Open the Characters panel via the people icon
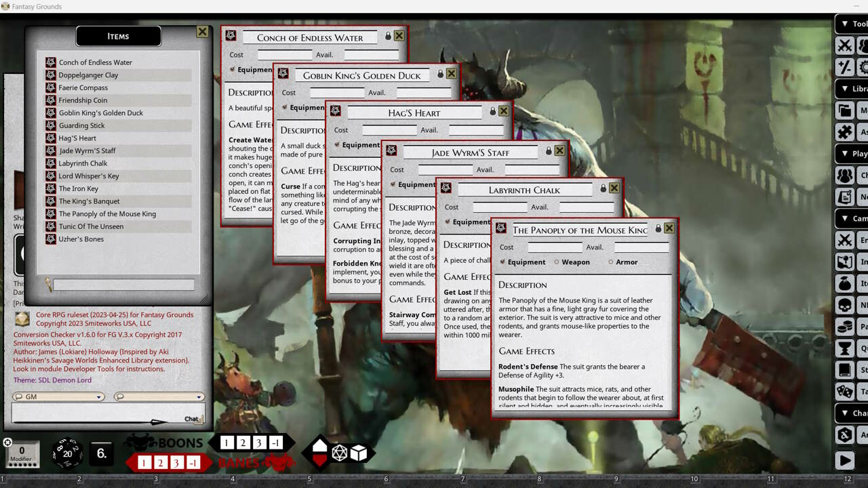The height and width of the screenshot is (488, 868). click(x=845, y=175)
